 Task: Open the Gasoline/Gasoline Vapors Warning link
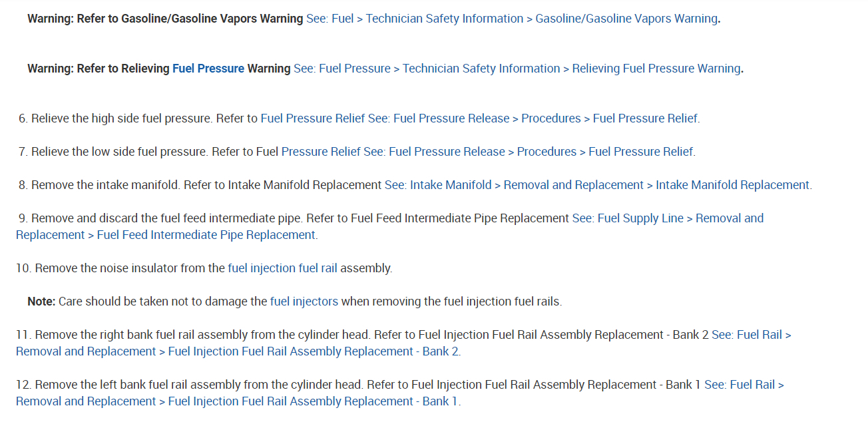(x=513, y=19)
